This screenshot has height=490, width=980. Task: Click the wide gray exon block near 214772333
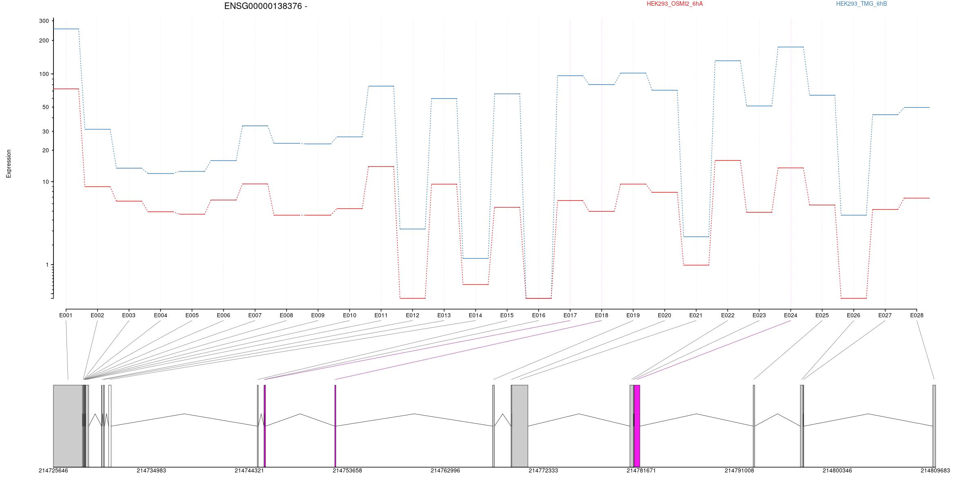[520, 426]
